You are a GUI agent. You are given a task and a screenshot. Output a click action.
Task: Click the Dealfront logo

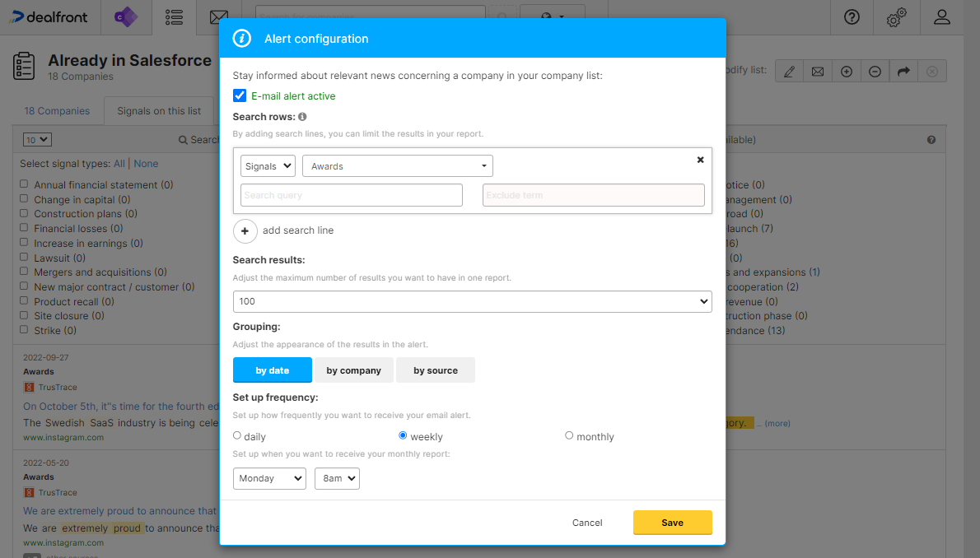48,17
